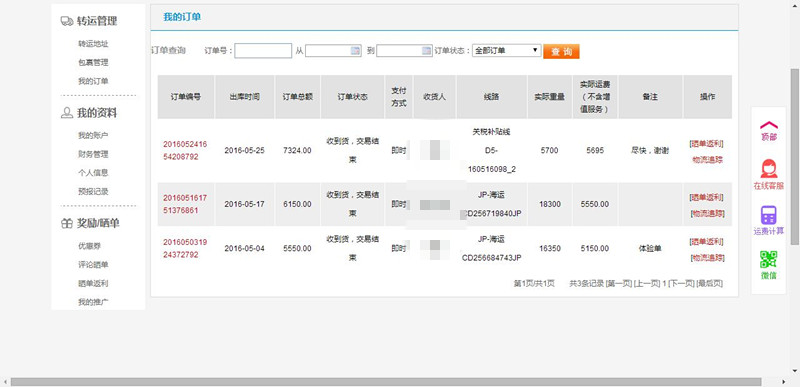Click 晒单返利 for the 7324.00 order
The image size is (800, 387).
pyautogui.click(x=707, y=143)
